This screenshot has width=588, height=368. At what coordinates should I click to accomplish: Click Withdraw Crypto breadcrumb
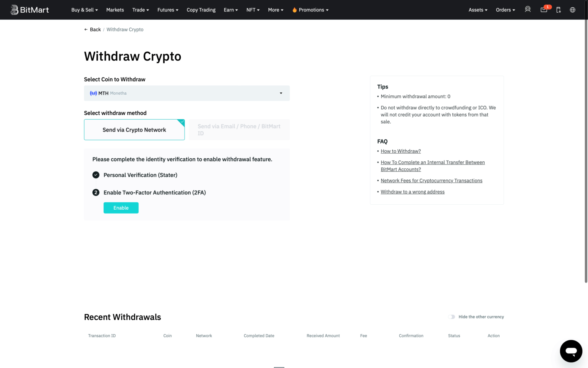click(125, 30)
